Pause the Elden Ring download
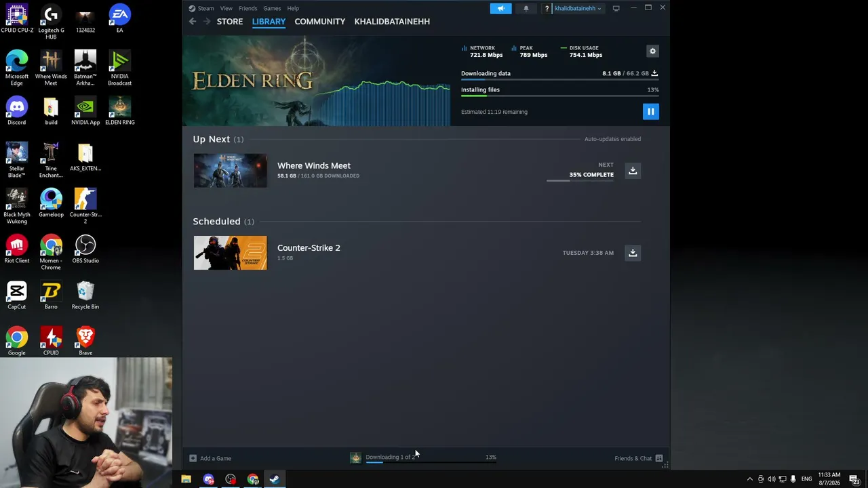Screen dimensions: 868x488 [650, 112]
